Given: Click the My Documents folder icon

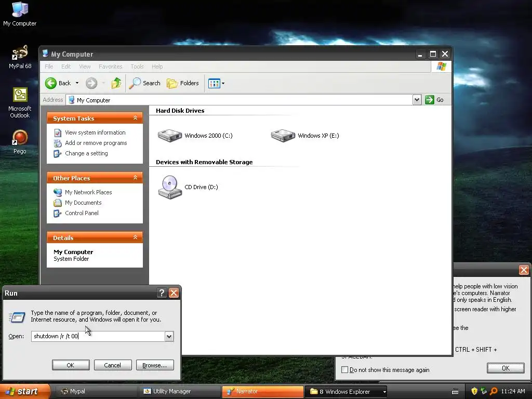Looking at the screenshot, I should [58, 203].
